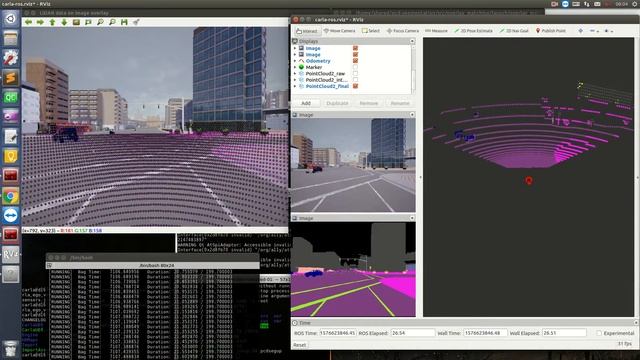Activate the 2D Nav Goal tool
Viewport: 640px width, 360px height.
pos(514,31)
